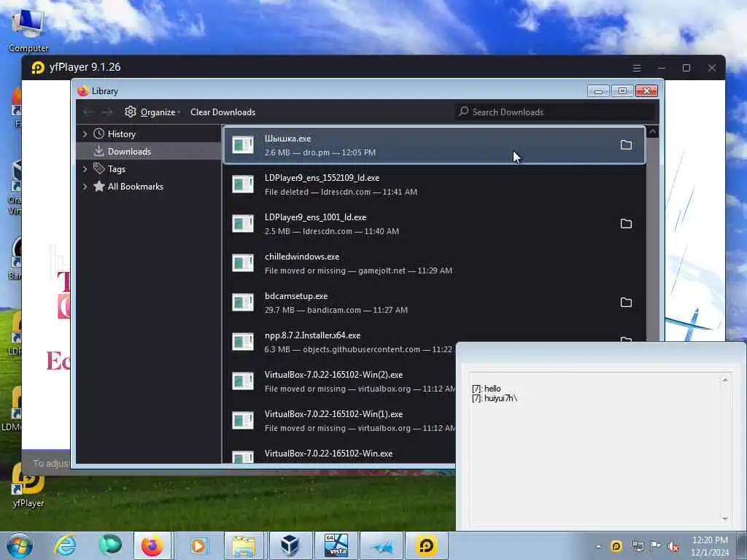747x560 pixels.
Task: Expand the History tree node
Action: pyautogui.click(x=85, y=134)
